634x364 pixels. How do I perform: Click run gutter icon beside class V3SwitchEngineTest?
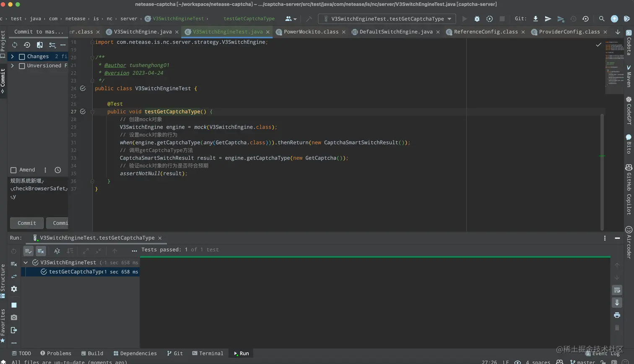(x=83, y=88)
